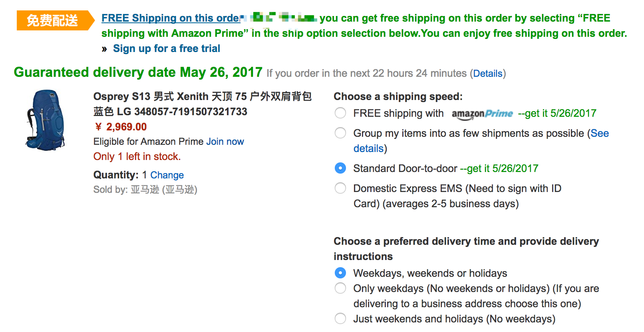Click the double-arrow bullet before Sign up
This screenshot has width=644, height=332.
pyautogui.click(x=104, y=49)
